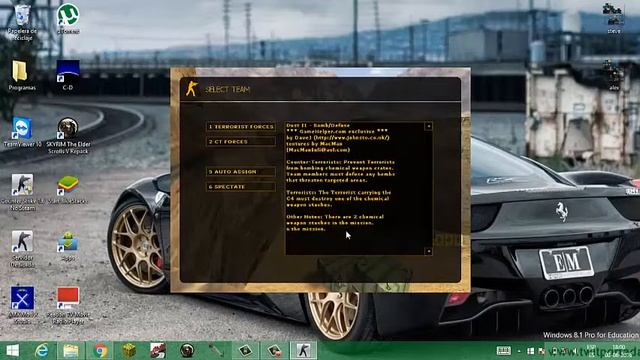Open the Minecraft block taskbar icon
This screenshot has height=360, width=640.
coord(129,351)
